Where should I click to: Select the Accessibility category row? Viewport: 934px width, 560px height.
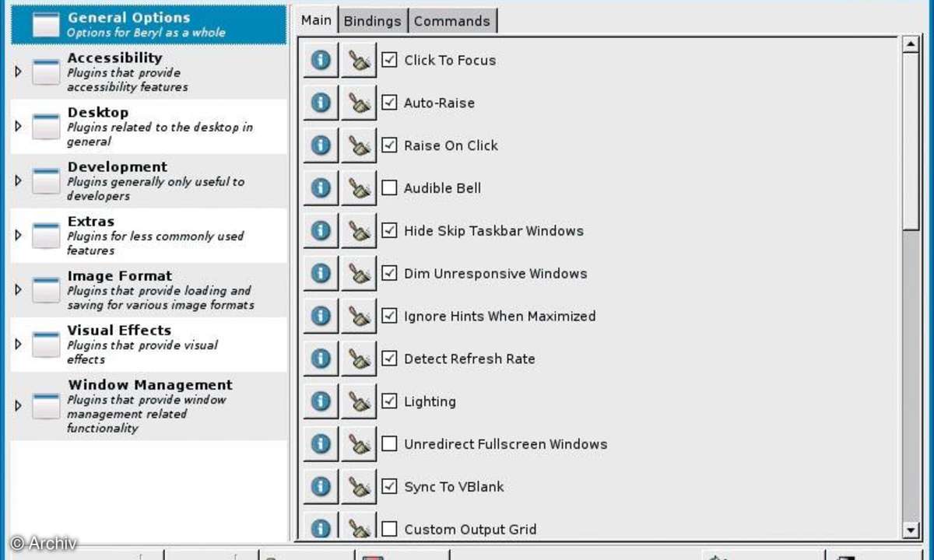click(149, 72)
